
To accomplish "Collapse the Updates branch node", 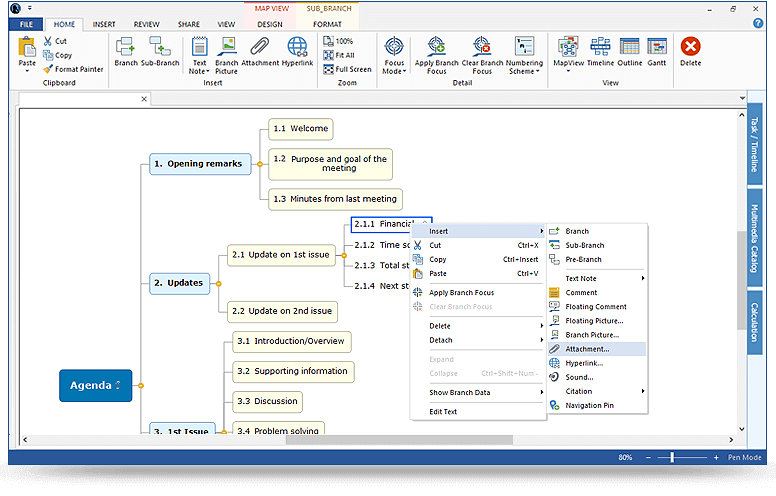I will pyautogui.click(x=218, y=284).
